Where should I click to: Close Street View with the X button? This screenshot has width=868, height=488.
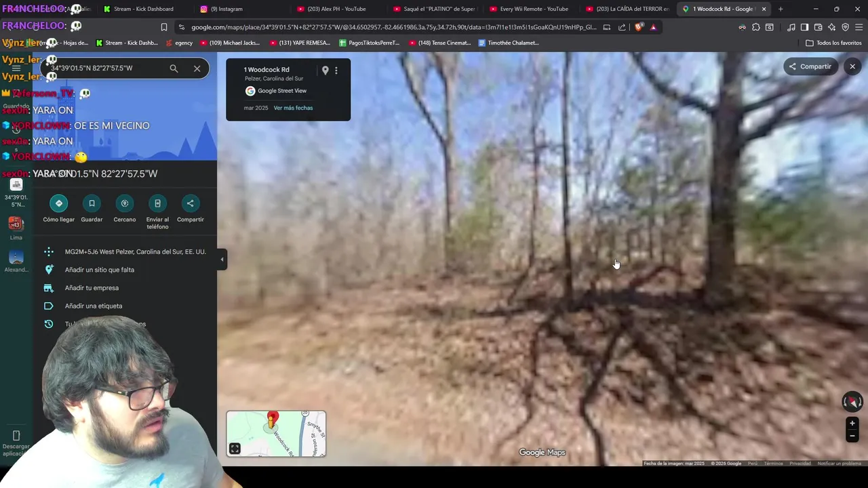[852, 66]
